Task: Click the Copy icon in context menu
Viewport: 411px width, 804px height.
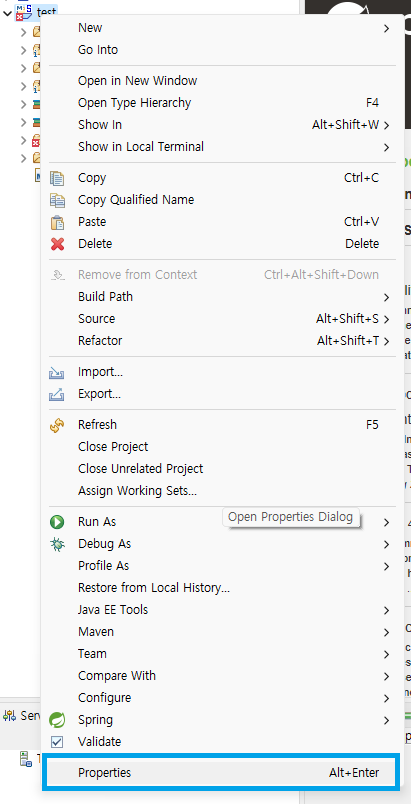Action: (x=57, y=178)
